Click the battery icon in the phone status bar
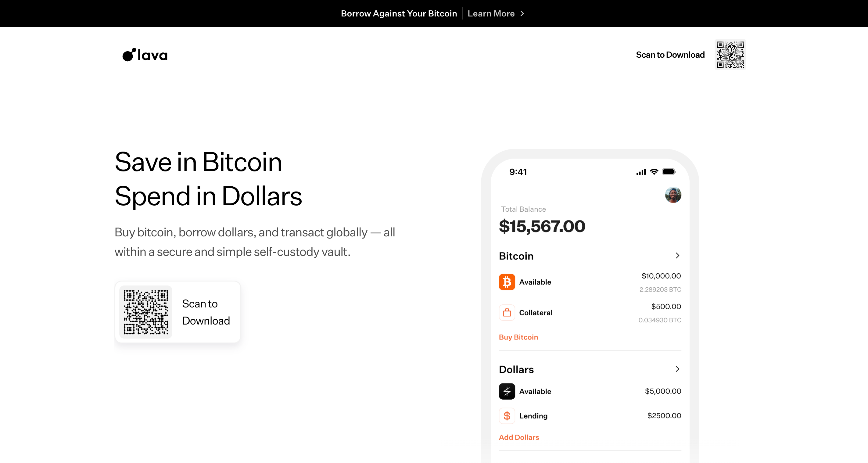 669,172
